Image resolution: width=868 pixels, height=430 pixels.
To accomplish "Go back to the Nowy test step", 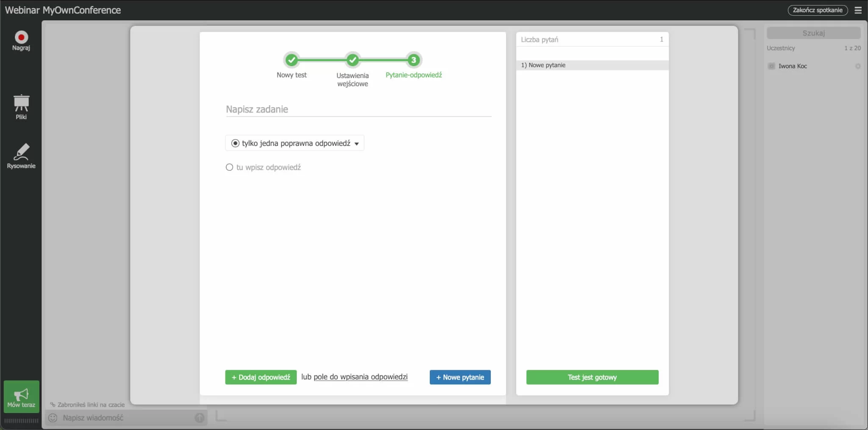I will (292, 60).
